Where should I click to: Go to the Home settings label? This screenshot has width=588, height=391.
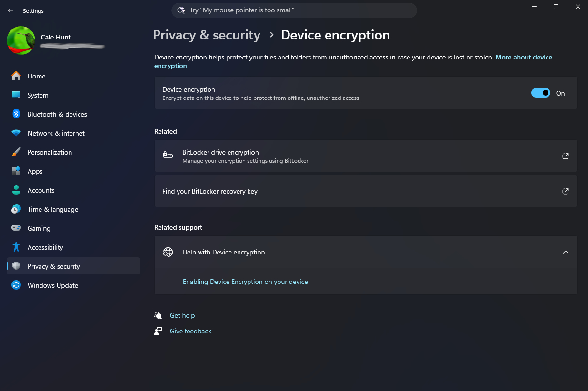(x=37, y=76)
